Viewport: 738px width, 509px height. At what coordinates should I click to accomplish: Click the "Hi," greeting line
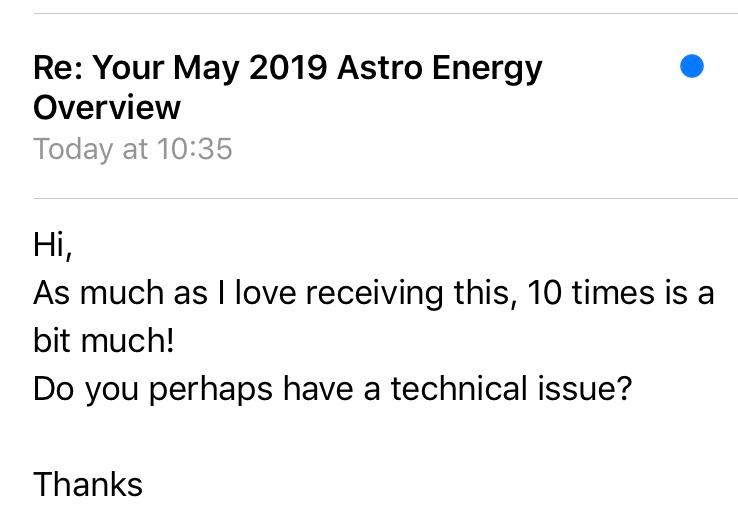(x=52, y=246)
